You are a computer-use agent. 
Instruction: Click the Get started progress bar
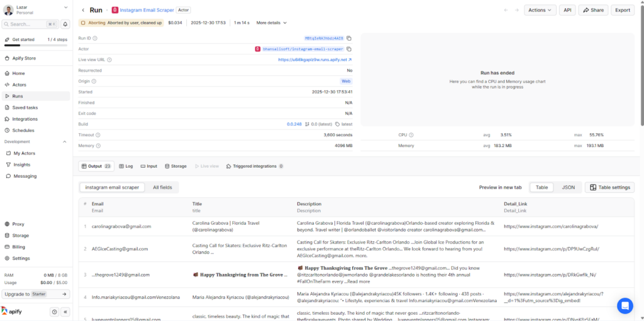tap(35, 45)
